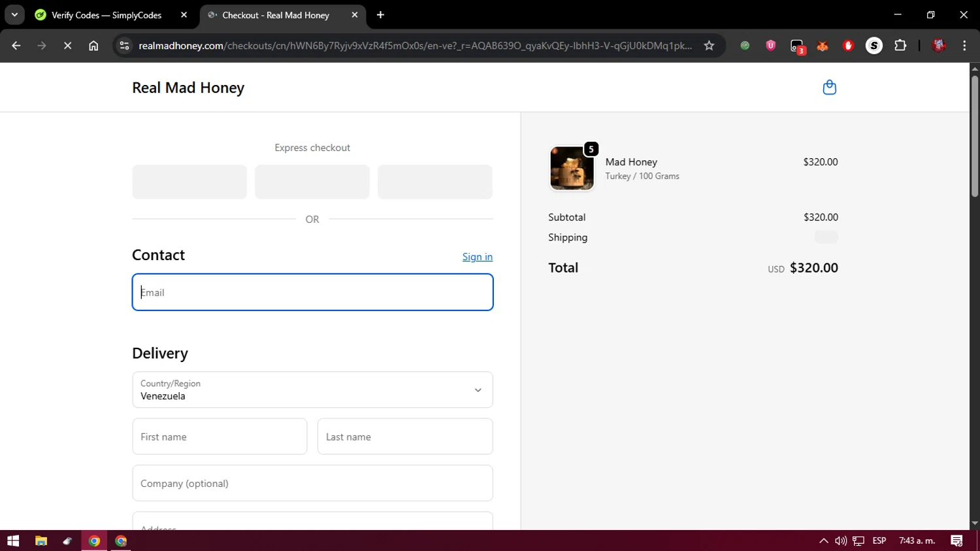Image resolution: width=980 pixels, height=551 pixels.
Task: Click the Last name field
Action: coord(405,437)
